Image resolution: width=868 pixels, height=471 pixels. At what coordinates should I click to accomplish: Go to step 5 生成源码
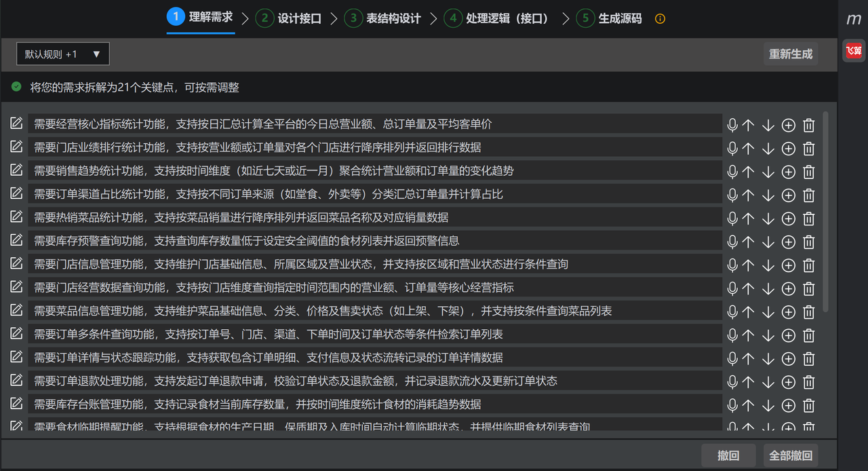coord(609,18)
